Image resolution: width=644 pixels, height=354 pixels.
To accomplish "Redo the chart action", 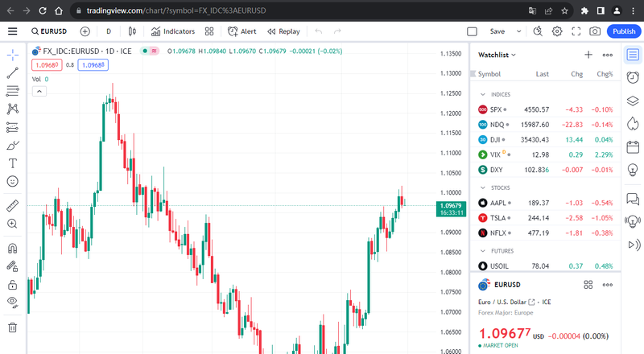I will tap(337, 31).
